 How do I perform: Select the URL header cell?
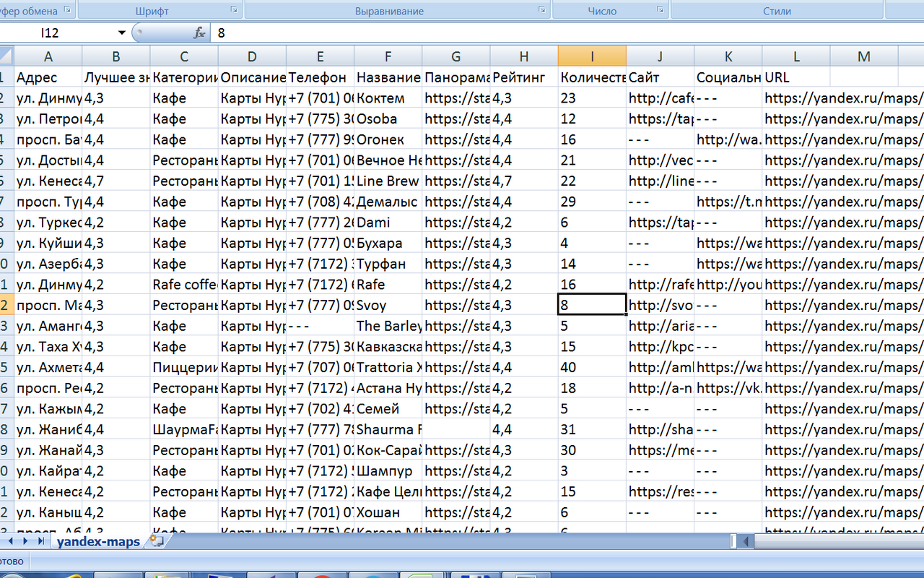[x=796, y=77]
